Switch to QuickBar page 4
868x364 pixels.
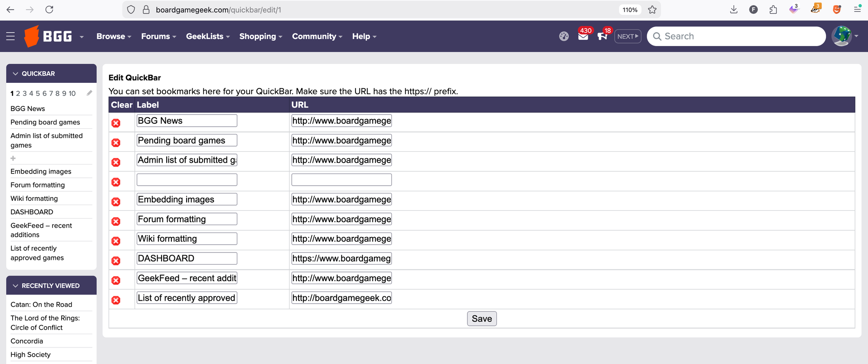pos(31,93)
